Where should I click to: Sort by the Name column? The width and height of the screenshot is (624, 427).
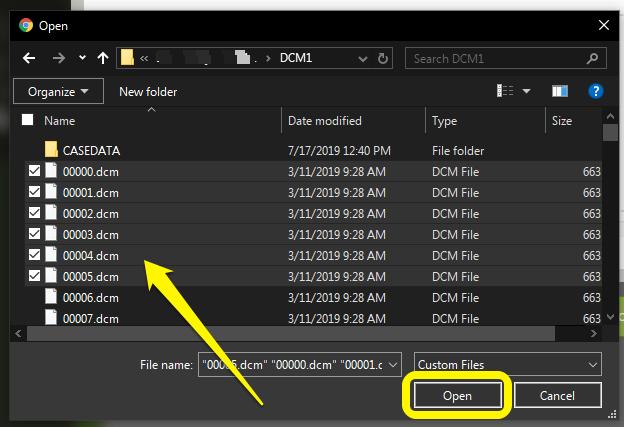[59, 121]
